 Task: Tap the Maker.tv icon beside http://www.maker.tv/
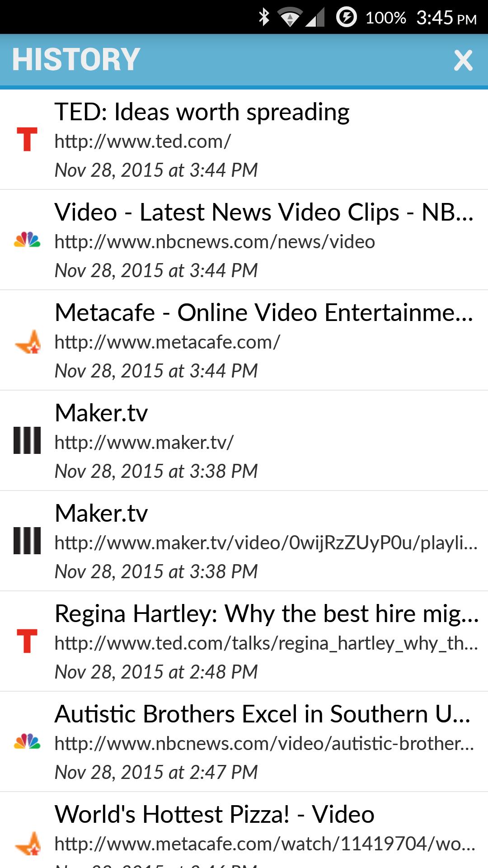(x=27, y=440)
